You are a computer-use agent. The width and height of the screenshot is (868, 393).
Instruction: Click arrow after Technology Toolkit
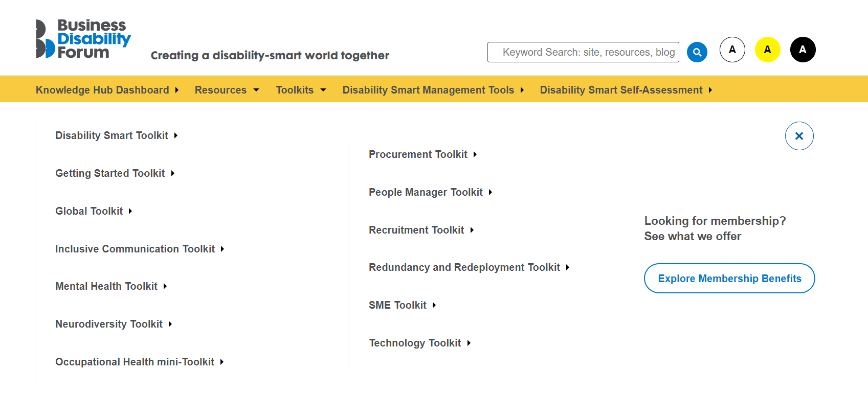(469, 343)
